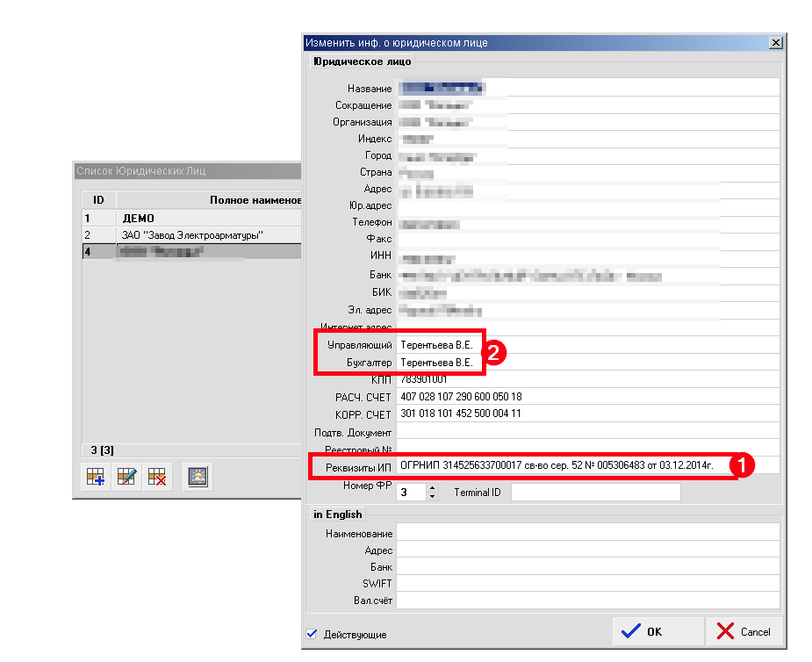This screenshot has width=812, height=662.
Task: Decrease the Номер ФР value
Action: 431,497
